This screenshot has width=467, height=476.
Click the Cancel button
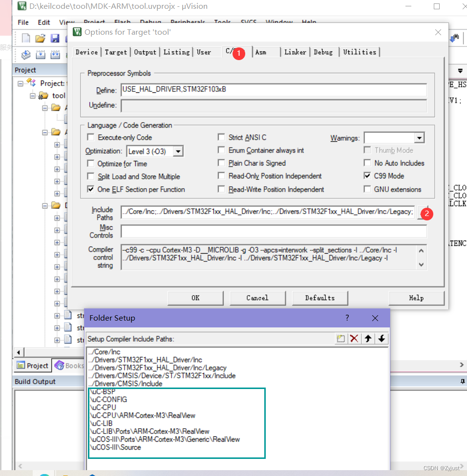click(257, 298)
